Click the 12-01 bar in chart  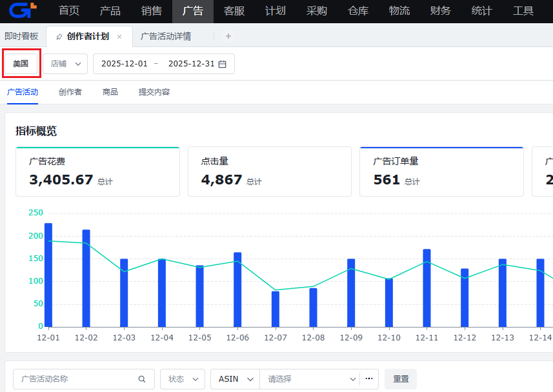[48, 275]
